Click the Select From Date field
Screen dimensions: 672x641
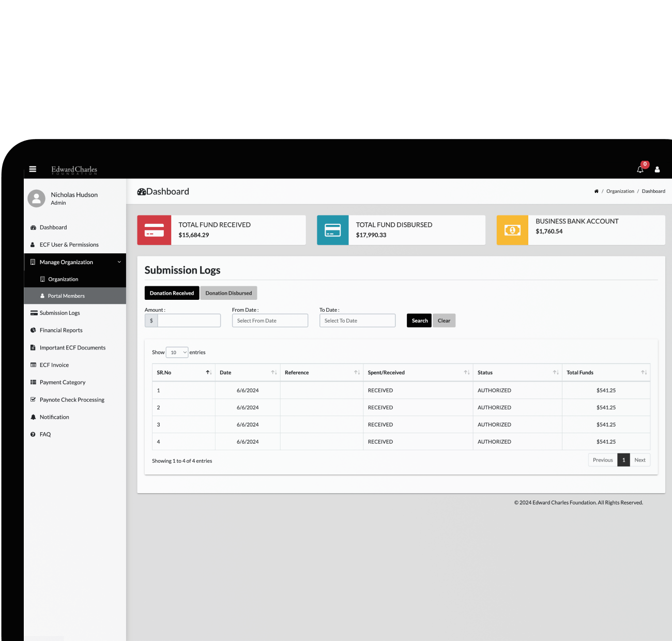tap(269, 320)
